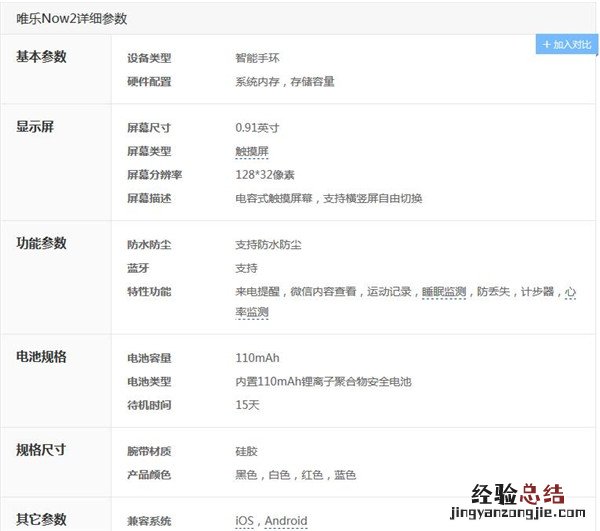Open the 触摸屏 screen type link
600x531 pixels.
click(x=252, y=151)
